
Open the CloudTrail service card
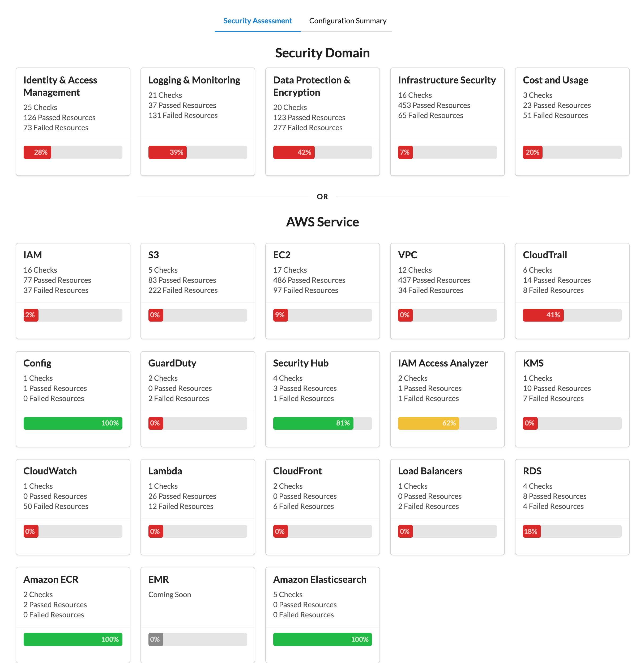pyautogui.click(x=572, y=290)
